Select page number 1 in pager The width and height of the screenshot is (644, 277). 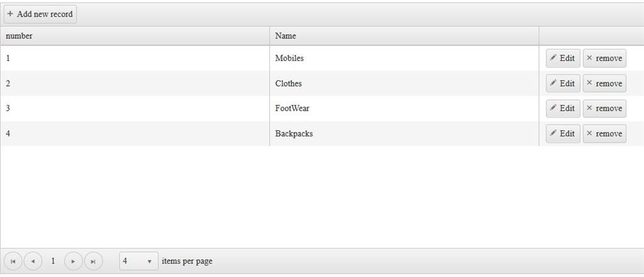[x=53, y=261]
